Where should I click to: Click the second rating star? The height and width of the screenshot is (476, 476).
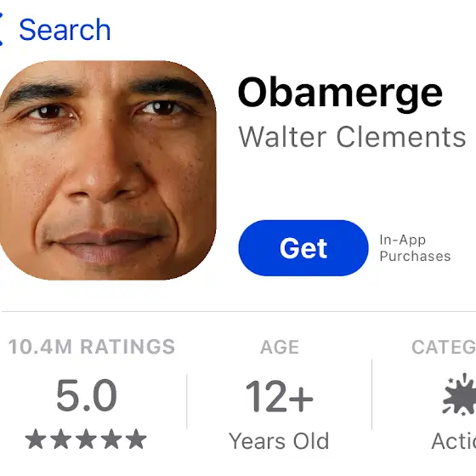[x=60, y=439]
